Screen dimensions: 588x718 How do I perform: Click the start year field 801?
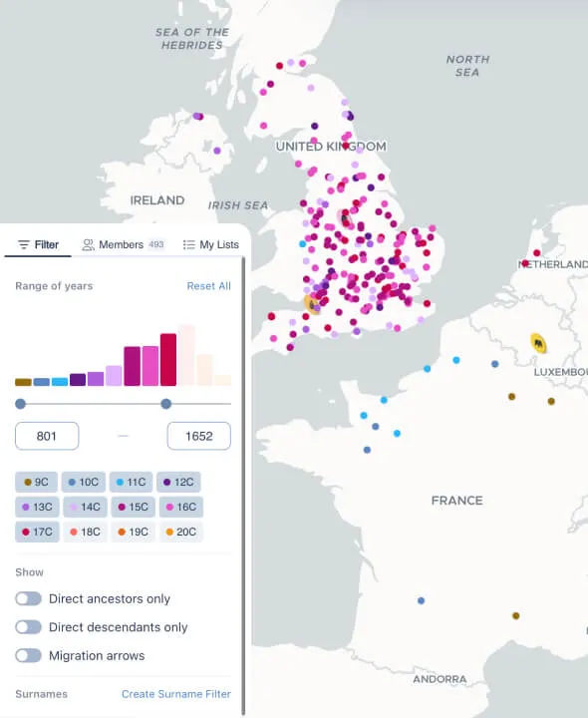47,436
